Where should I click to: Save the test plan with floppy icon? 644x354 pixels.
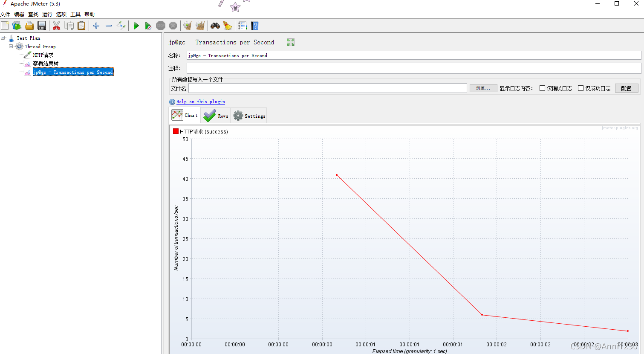41,26
